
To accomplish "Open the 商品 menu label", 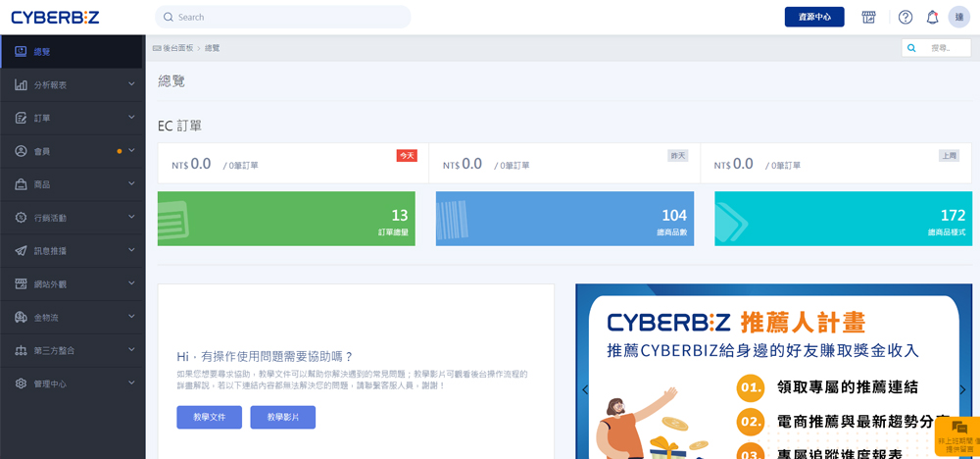I will pos(42,184).
